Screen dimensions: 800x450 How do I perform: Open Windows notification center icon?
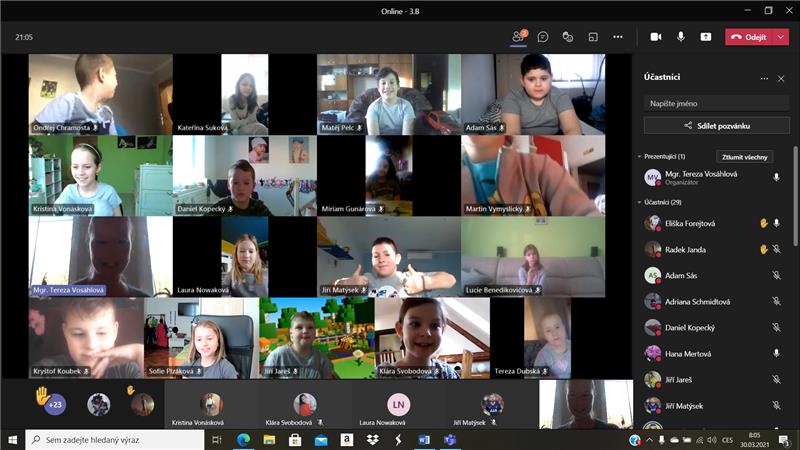click(784, 440)
